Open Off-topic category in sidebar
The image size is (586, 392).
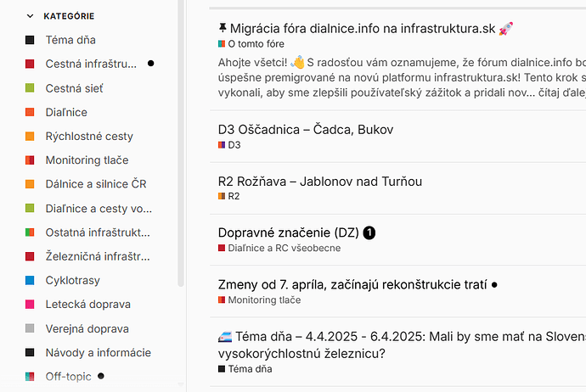point(68,377)
